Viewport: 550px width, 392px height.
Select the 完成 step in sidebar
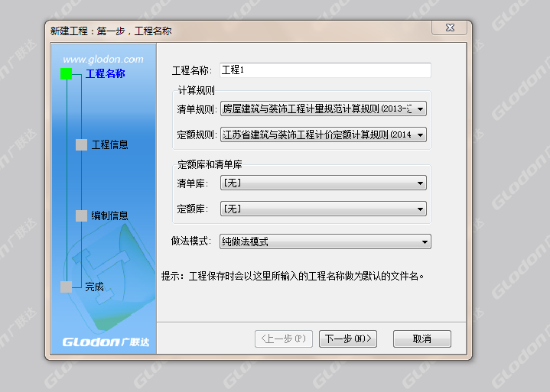[94, 287]
